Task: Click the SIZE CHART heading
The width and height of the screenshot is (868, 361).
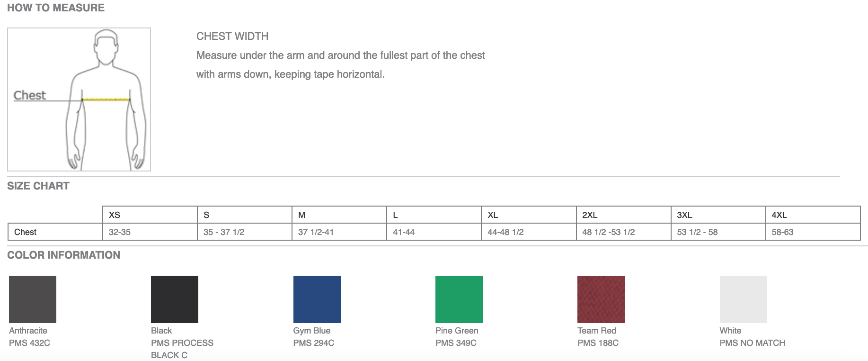Action: pyautogui.click(x=38, y=186)
